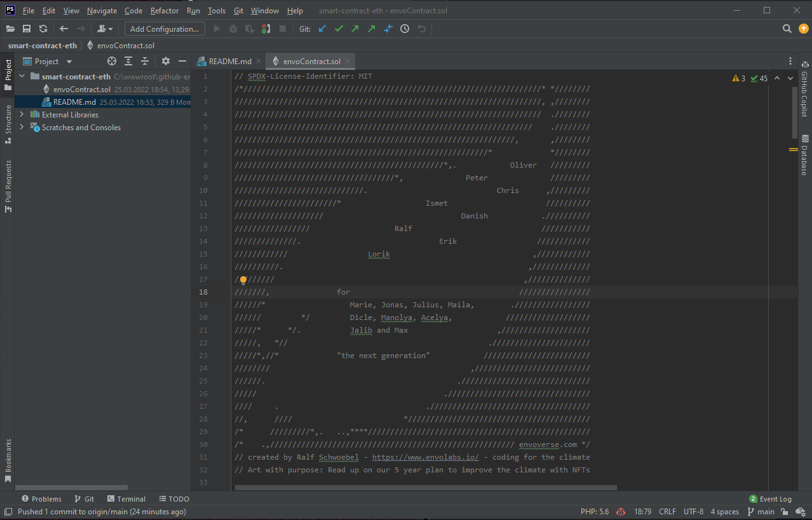This screenshot has height=520, width=812.
Task: Open the Refactor menu
Action: coord(165,11)
